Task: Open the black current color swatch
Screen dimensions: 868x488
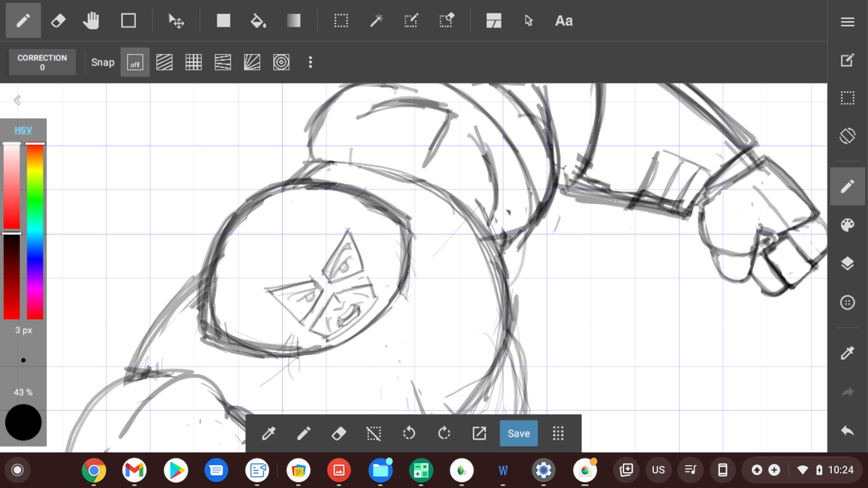Action: [24, 423]
